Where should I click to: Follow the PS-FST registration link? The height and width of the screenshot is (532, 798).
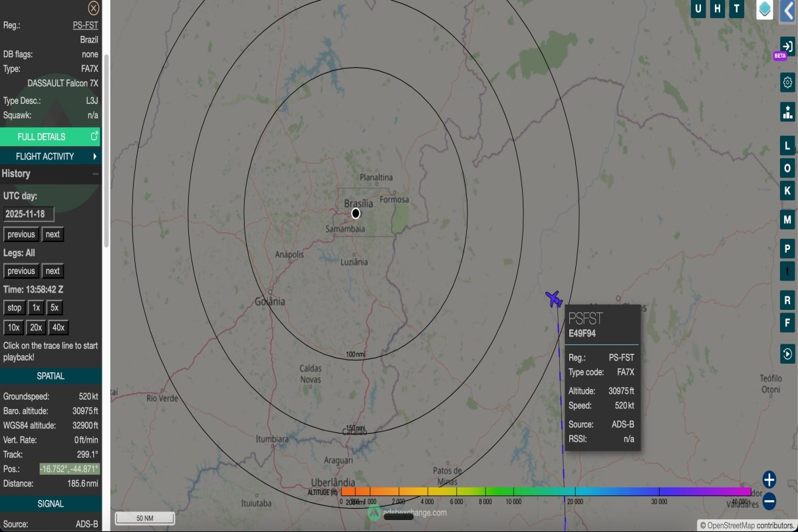[x=85, y=25]
